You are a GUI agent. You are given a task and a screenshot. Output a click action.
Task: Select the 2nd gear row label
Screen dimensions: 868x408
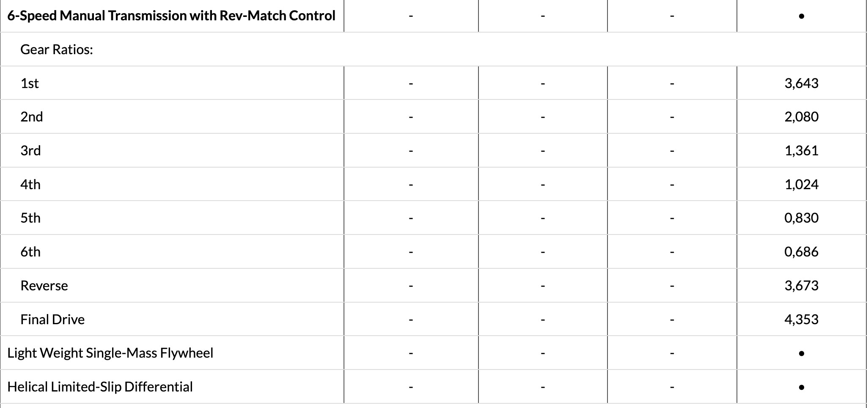[x=31, y=117]
